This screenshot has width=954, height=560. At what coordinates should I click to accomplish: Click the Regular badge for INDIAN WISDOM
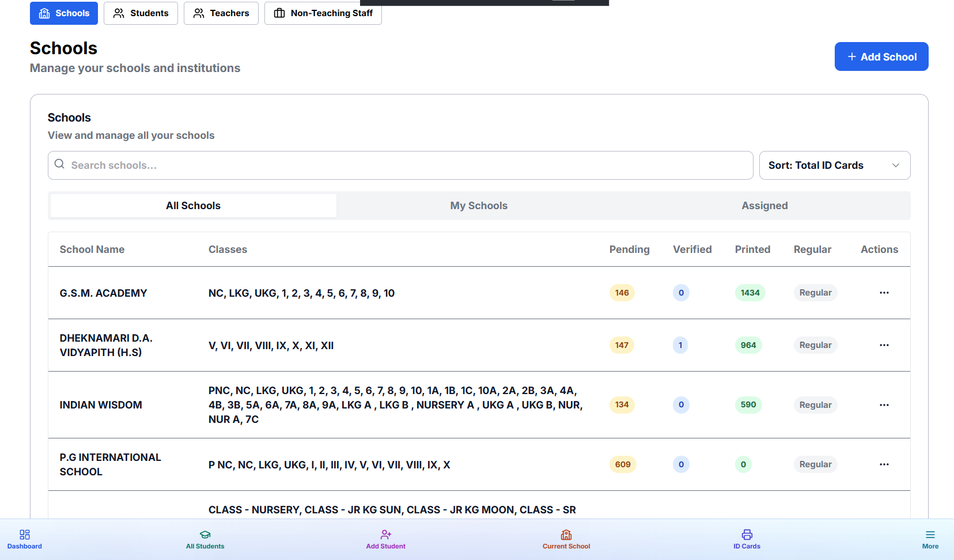point(816,405)
